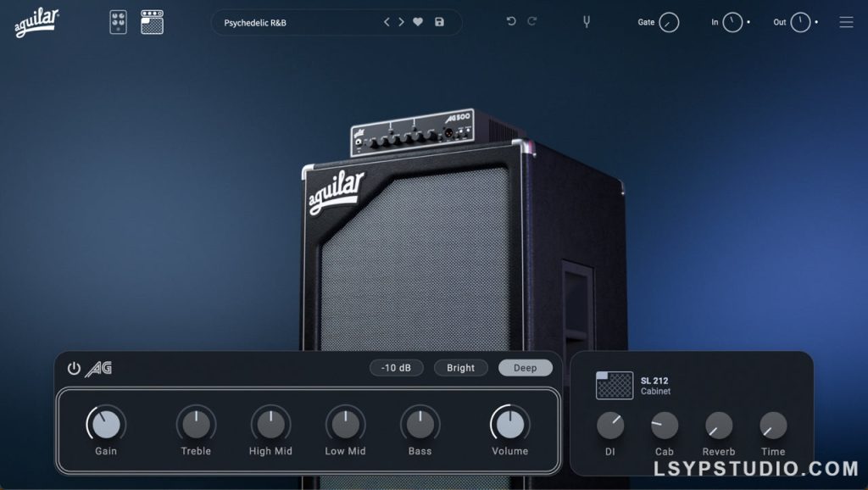
Task: Click the Volume knob
Action: point(509,424)
